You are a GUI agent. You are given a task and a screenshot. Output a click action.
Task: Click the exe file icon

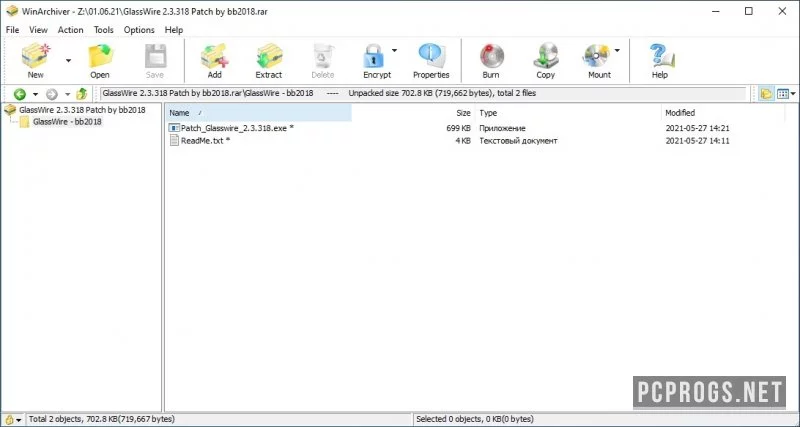[174, 128]
